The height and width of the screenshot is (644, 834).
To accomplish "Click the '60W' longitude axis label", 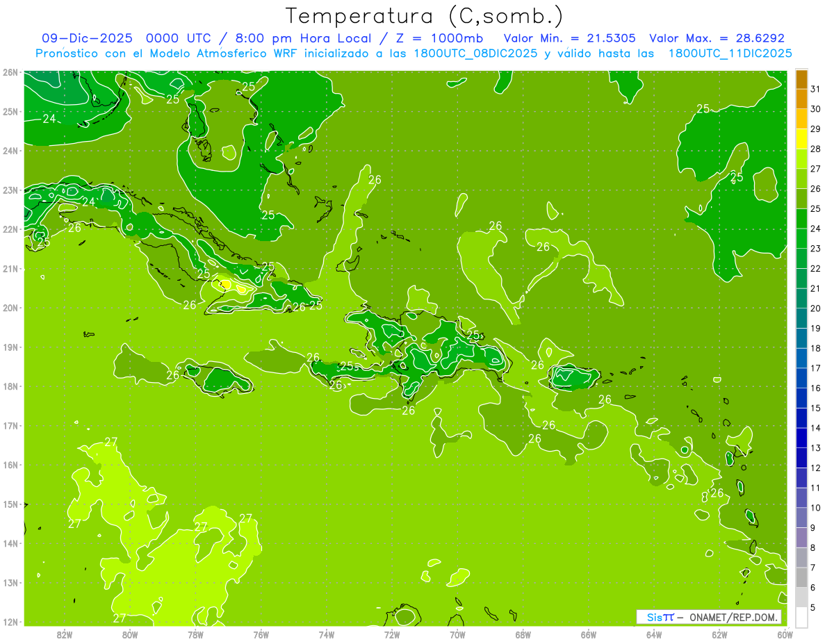I will [785, 634].
